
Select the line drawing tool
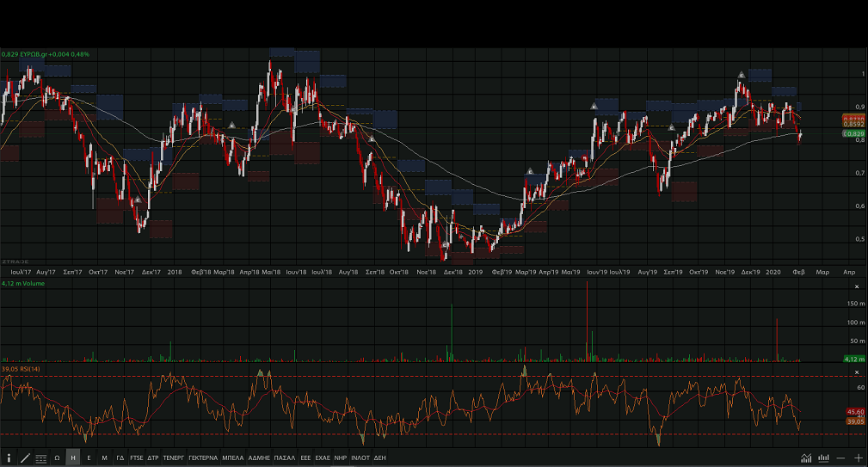click(24, 458)
